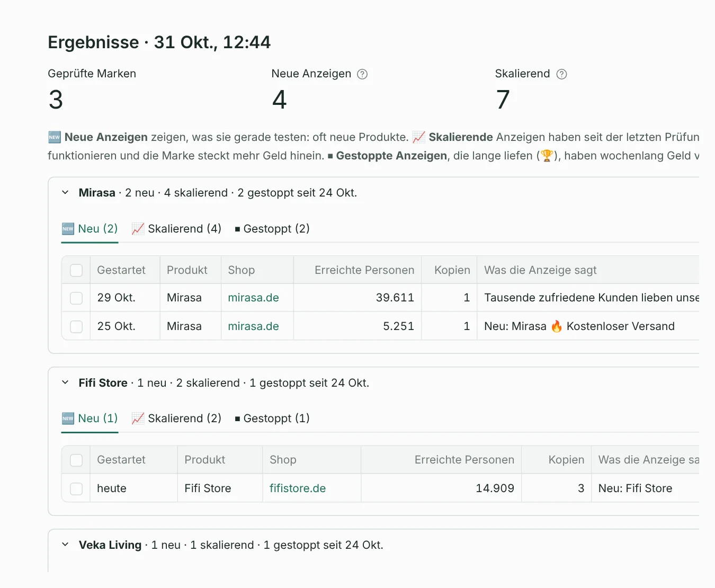Click the 39.611 reached persons value
Screen dimensions: 715x588
[x=395, y=298]
